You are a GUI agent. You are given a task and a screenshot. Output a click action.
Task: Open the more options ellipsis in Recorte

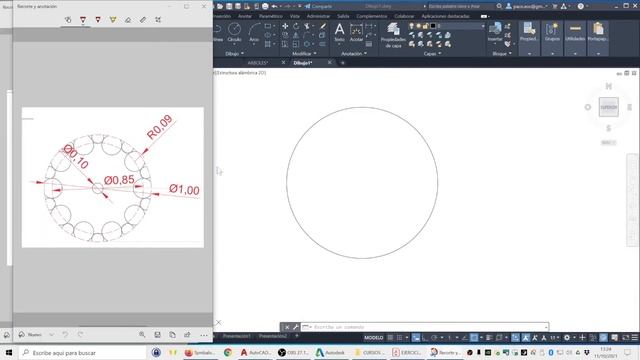[x=204, y=335]
